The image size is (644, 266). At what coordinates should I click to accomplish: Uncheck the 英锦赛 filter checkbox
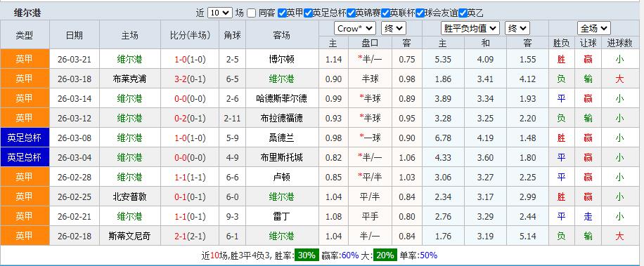coord(351,13)
